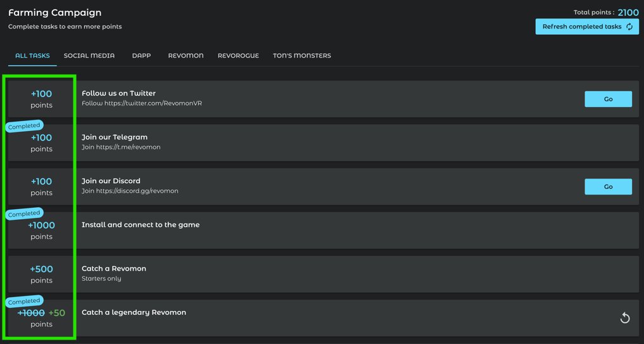Select the TON'S MONSTERS tab
This screenshot has width=644, height=344.
pos(302,56)
